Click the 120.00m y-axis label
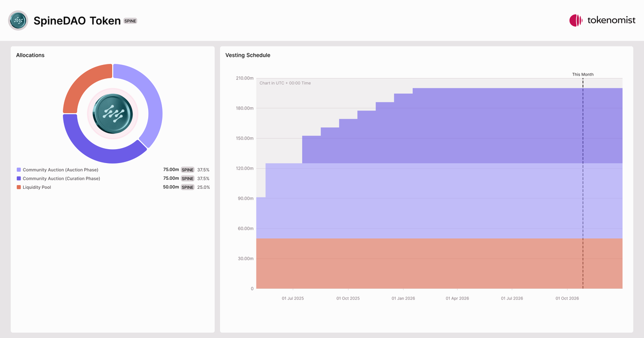The image size is (644, 338). tap(244, 168)
